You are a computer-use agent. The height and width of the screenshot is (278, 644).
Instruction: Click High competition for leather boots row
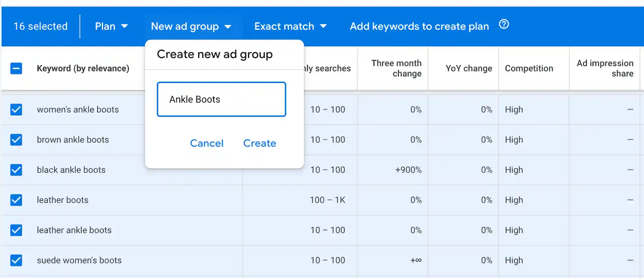coord(514,200)
